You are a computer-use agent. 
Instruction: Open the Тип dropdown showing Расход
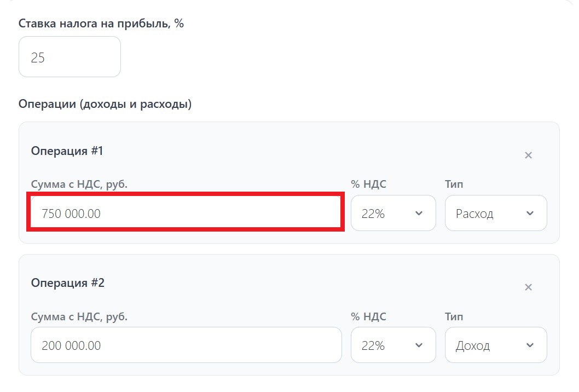[495, 213]
